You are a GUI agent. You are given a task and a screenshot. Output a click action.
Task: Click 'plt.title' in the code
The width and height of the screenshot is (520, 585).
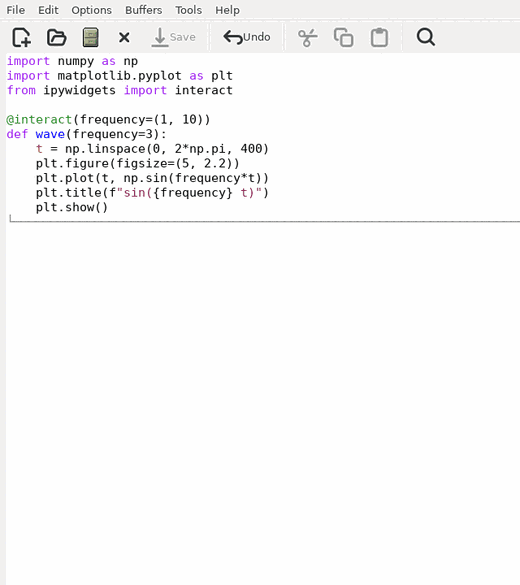(69, 193)
